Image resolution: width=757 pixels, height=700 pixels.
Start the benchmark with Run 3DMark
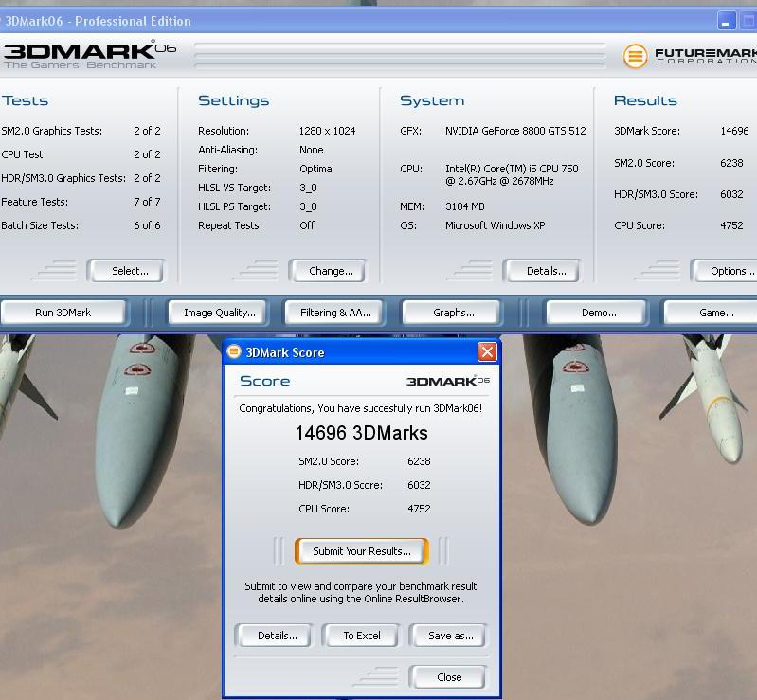point(63,313)
